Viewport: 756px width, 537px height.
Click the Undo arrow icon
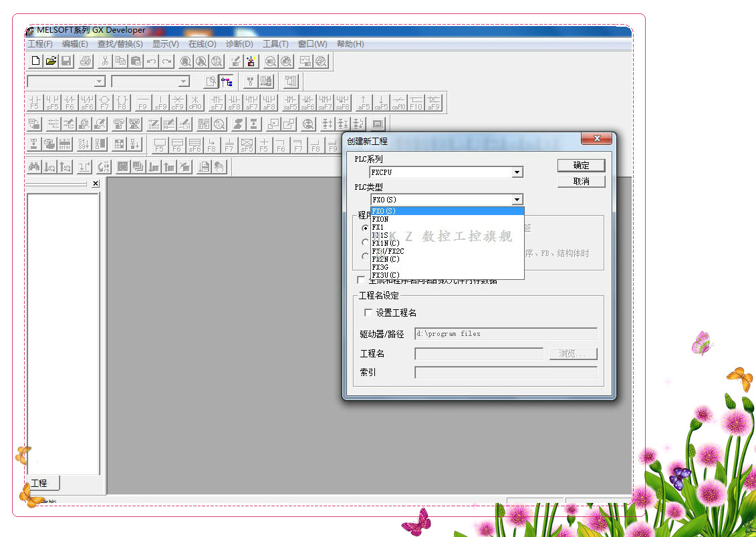(x=151, y=61)
